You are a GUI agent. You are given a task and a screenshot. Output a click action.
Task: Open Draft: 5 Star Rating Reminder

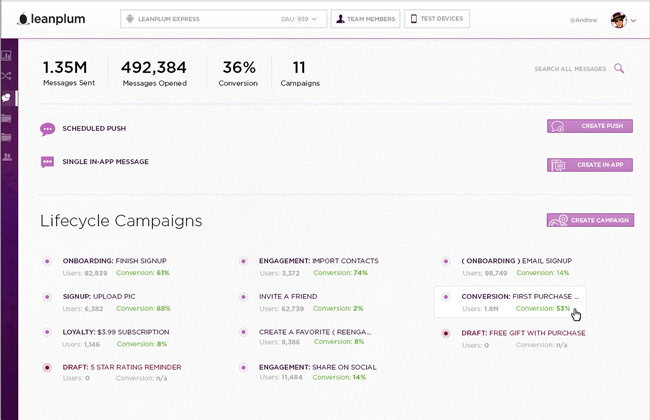point(122,367)
